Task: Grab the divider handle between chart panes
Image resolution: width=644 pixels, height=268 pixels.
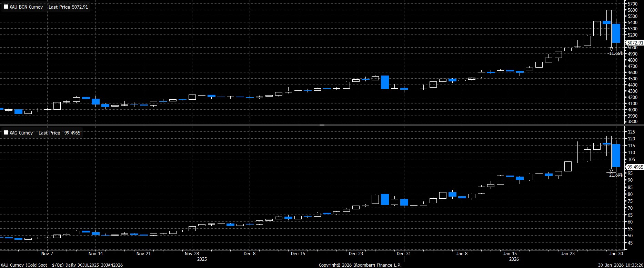Action: [322, 125]
